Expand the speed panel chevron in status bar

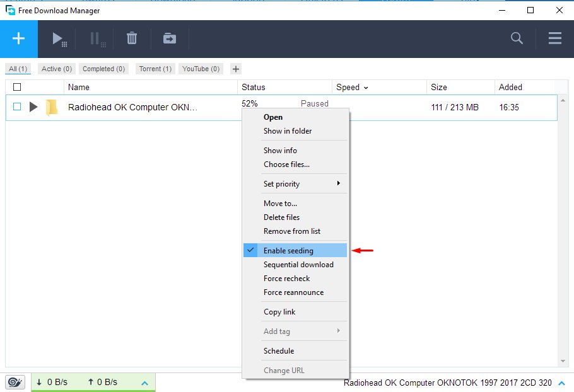coord(144,383)
